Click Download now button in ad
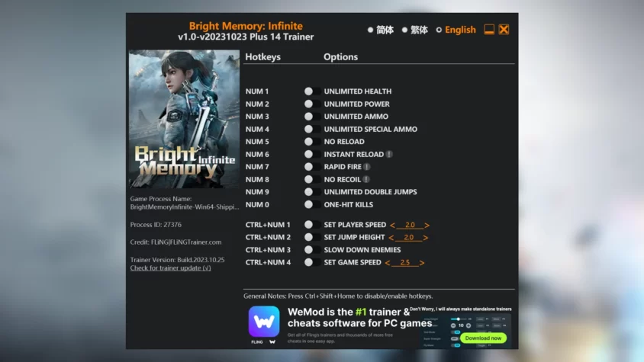 (x=483, y=338)
